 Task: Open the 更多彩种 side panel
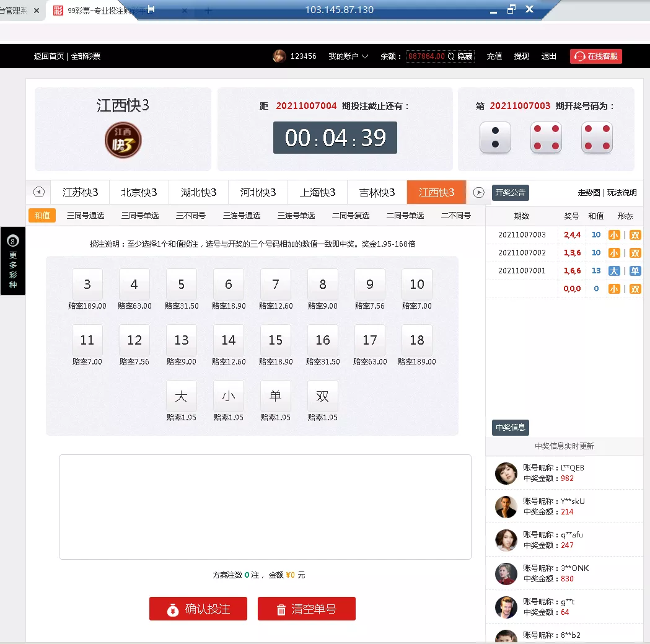(13, 261)
